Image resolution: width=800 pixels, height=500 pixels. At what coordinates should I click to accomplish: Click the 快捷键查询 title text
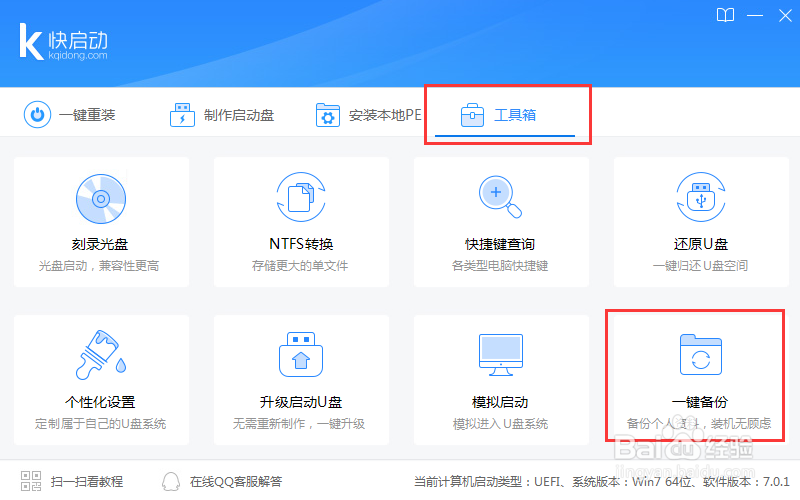[500, 244]
